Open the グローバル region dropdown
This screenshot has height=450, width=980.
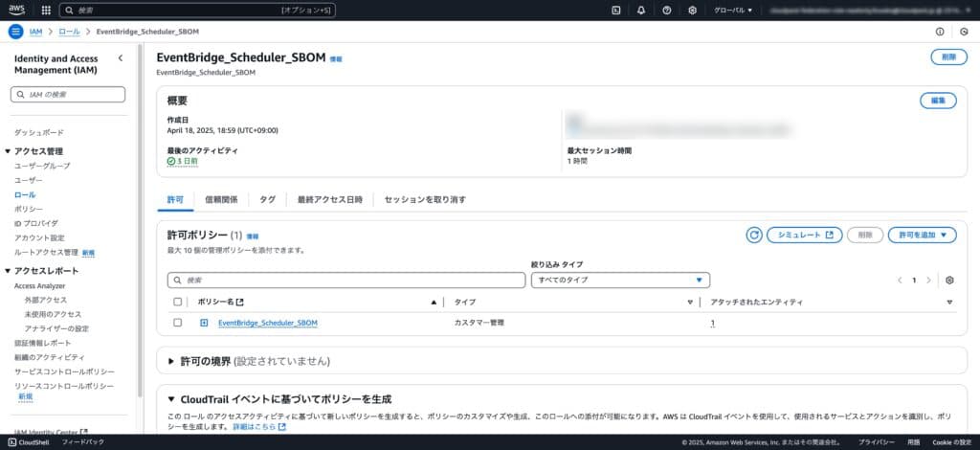[x=733, y=10]
